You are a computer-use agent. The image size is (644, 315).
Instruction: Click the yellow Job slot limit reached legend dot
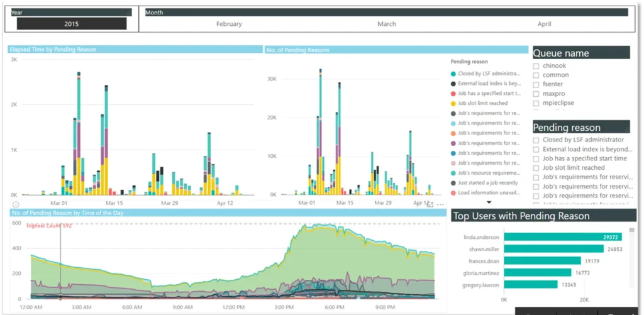(x=453, y=104)
